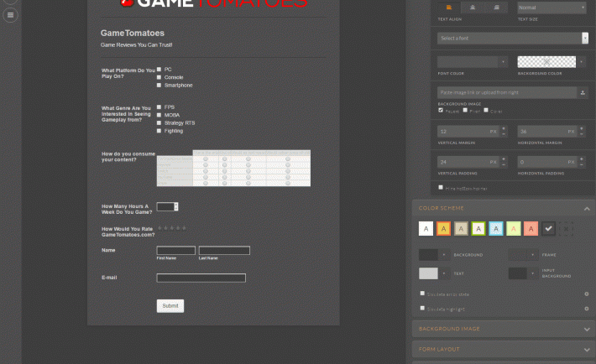Open the settings gear for Simulate error state
The height and width of the screenshot is (364, 596).
click(587, 294)
